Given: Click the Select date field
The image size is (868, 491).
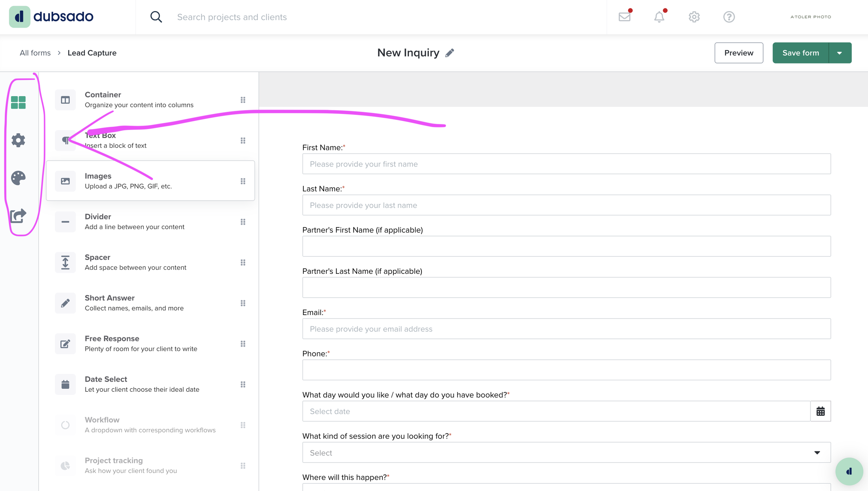Looking at the screenshot, I should (556, 411).
